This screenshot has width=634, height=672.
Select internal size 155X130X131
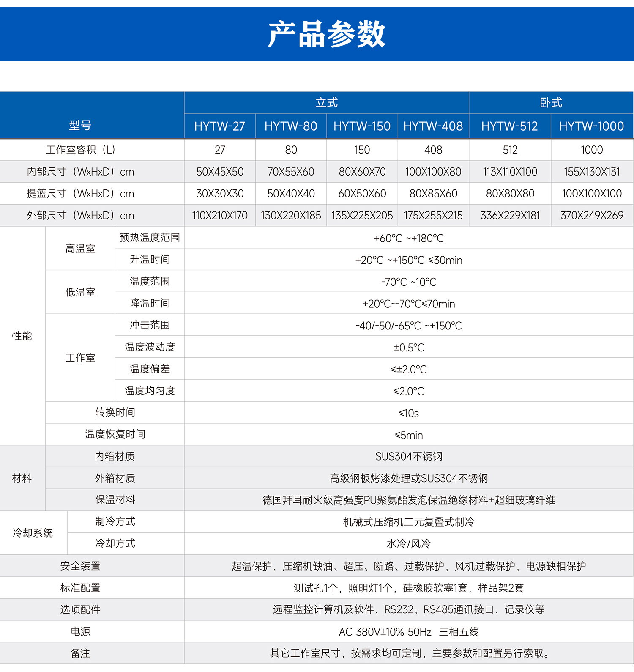(x=592, y=172)
